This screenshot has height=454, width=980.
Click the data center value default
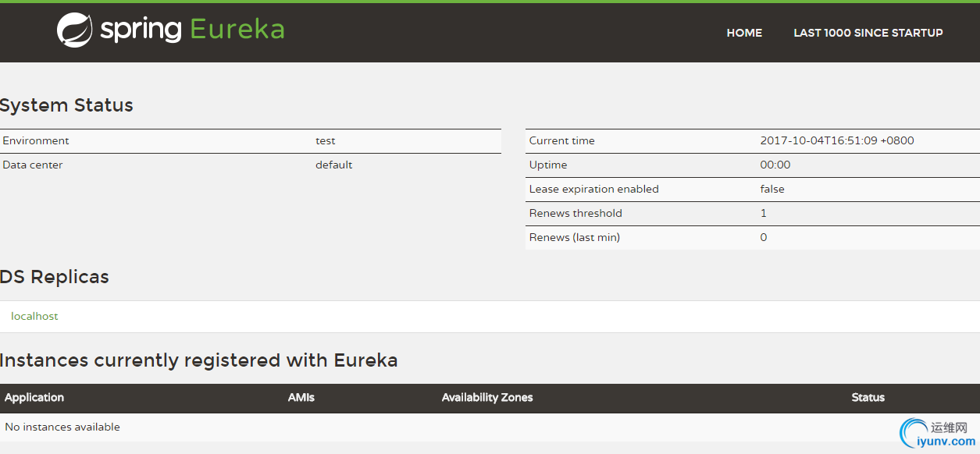point(334,165)
